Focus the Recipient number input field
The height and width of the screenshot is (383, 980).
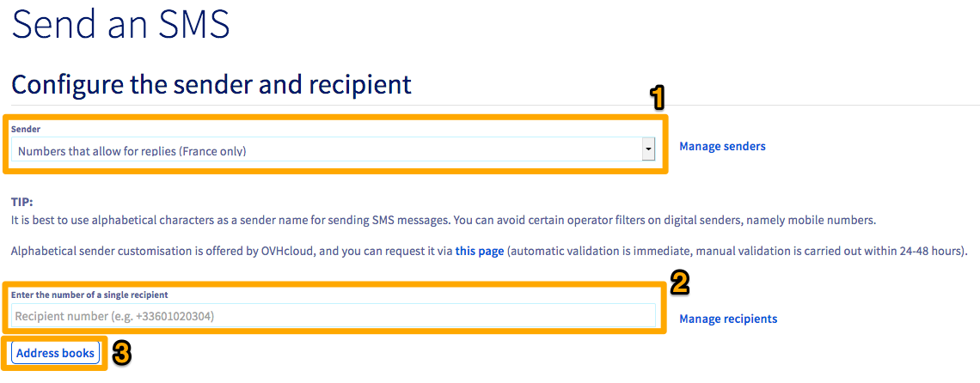tap(334, 316)
